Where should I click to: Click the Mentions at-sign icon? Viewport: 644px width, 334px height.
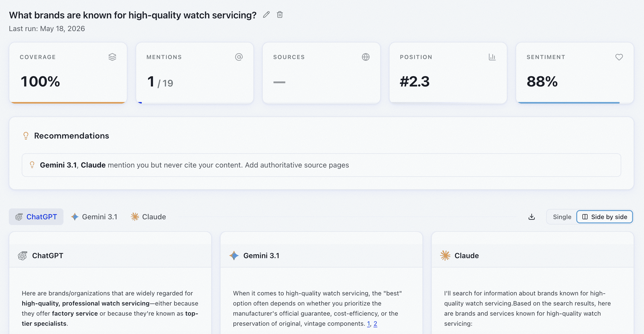(239, 57)
